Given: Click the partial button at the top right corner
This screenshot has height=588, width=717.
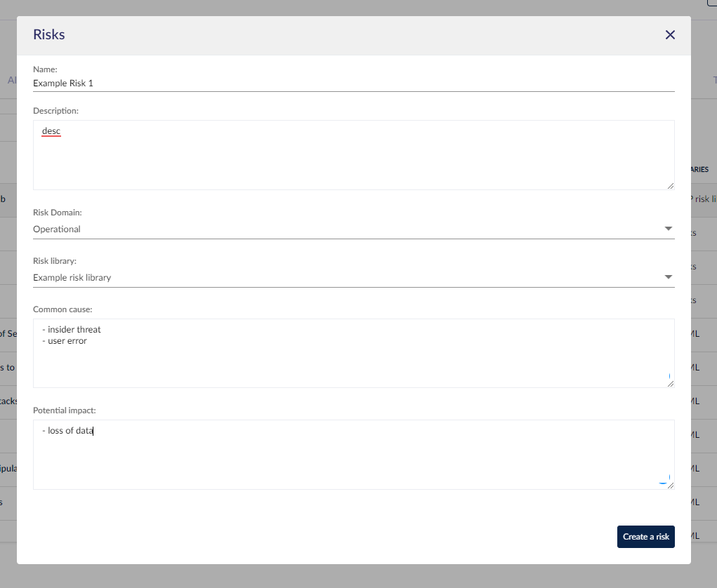Looking at the screenshot, I should click(711, 4).
